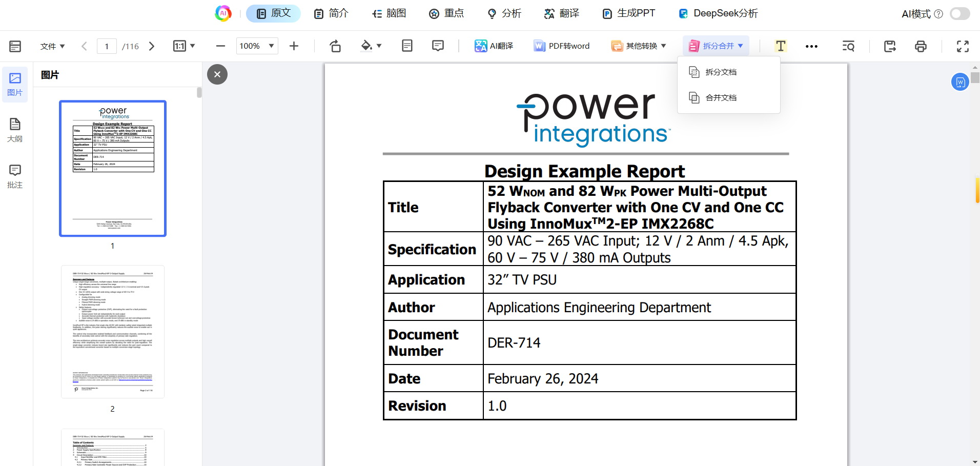
Task: Click the "Applications Engineering Department" text
Action: [599, 308]
